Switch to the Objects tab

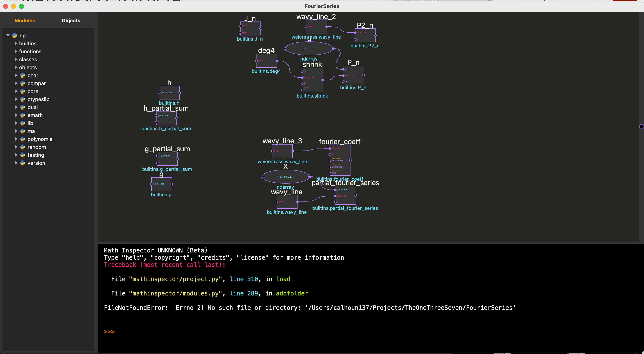click(71, 21)
